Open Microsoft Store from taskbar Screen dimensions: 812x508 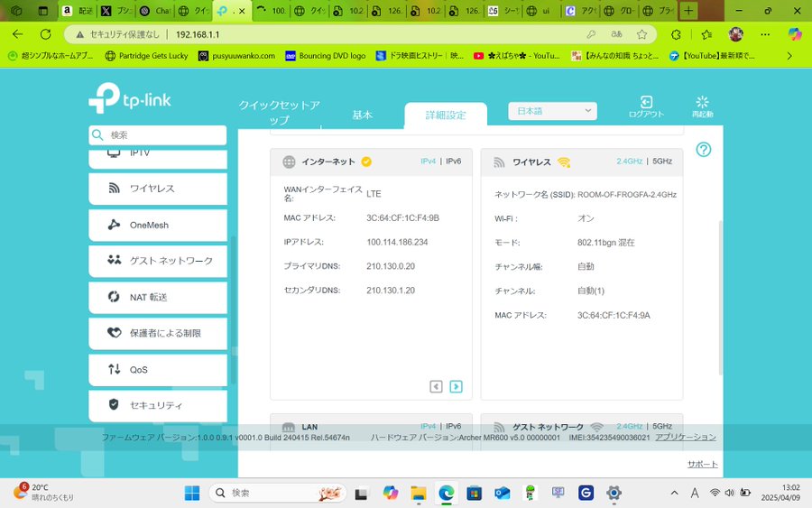(x=474, y=493)
